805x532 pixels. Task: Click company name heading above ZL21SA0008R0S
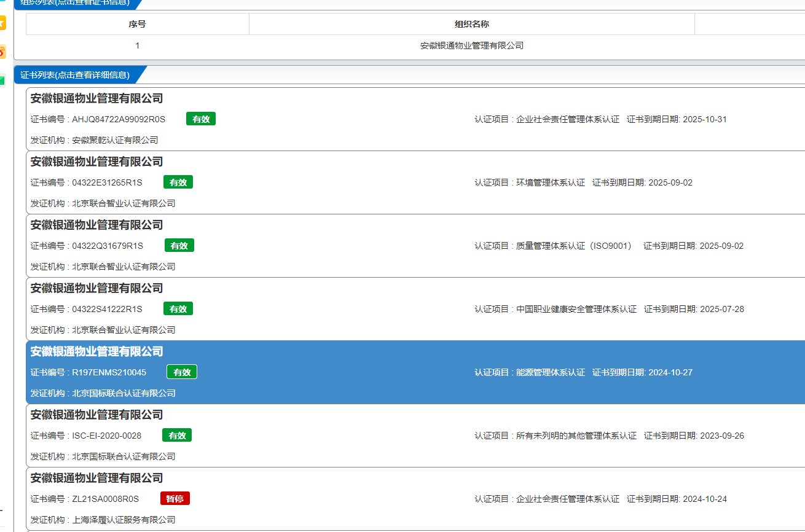(x=97, y=478)
